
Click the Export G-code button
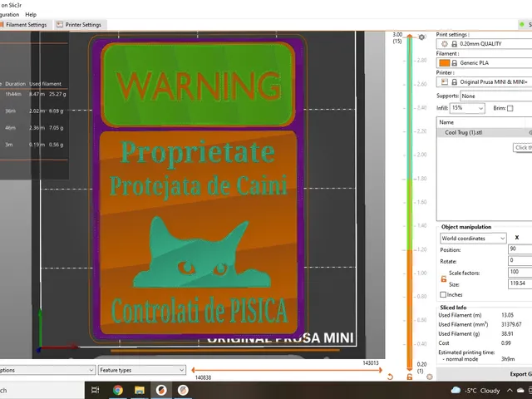[485, 374]
